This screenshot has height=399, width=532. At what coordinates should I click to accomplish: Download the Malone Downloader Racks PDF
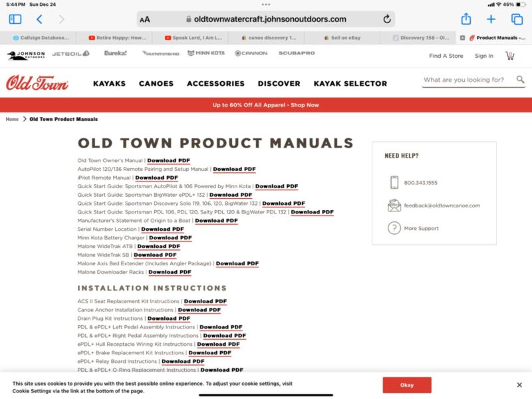pyautogui.click(x=170, y=272)
